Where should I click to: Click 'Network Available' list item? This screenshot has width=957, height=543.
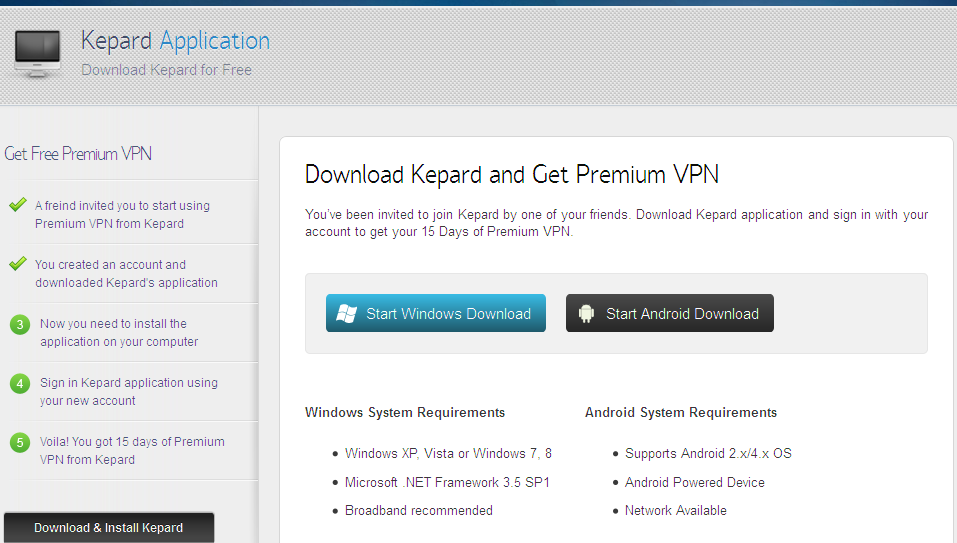pos(676,510)
